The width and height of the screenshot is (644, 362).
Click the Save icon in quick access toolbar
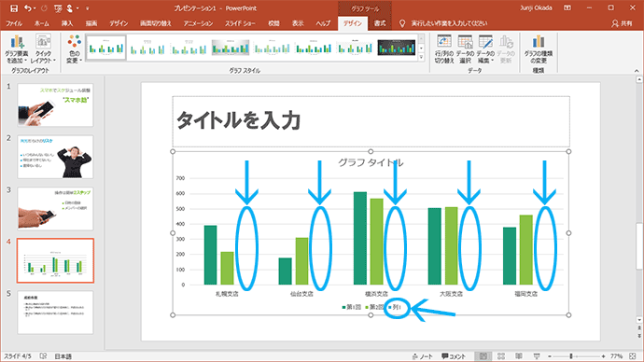(x=14, y=8)
